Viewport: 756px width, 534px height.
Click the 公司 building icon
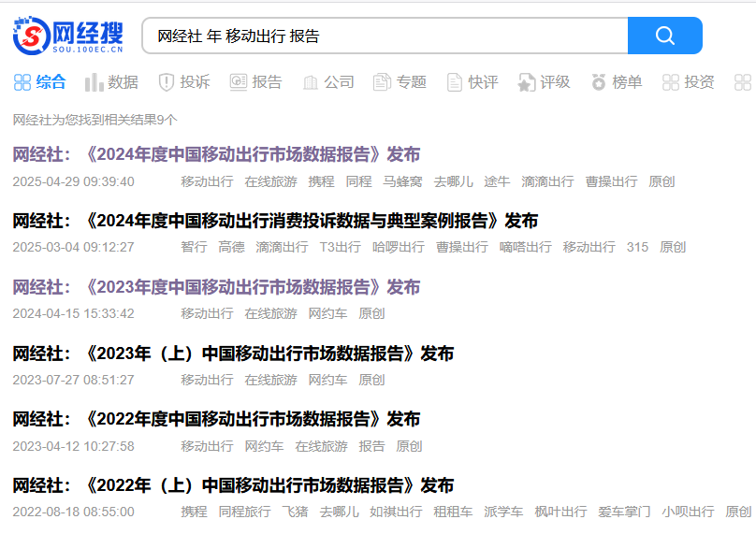tap(311, 83)
